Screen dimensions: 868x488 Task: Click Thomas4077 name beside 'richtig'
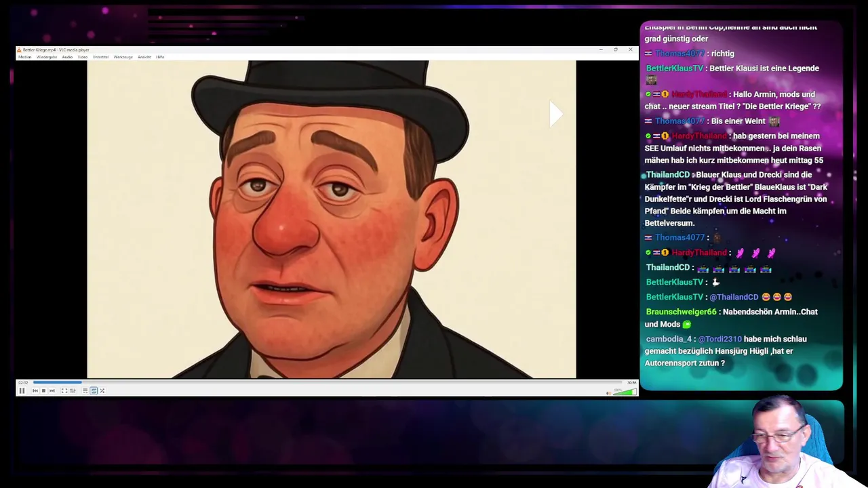tap(679, 54)
